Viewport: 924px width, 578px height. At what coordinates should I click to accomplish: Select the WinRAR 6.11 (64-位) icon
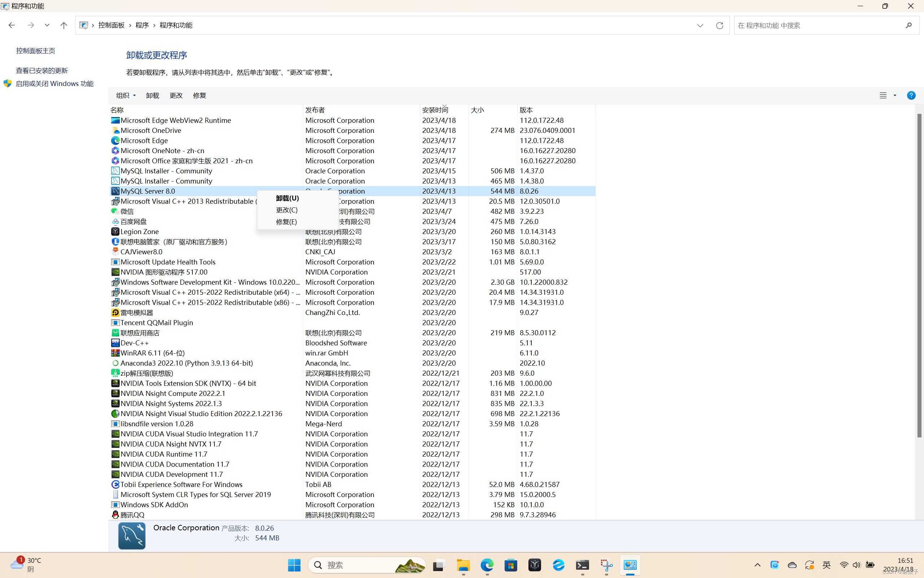point(115,353)
